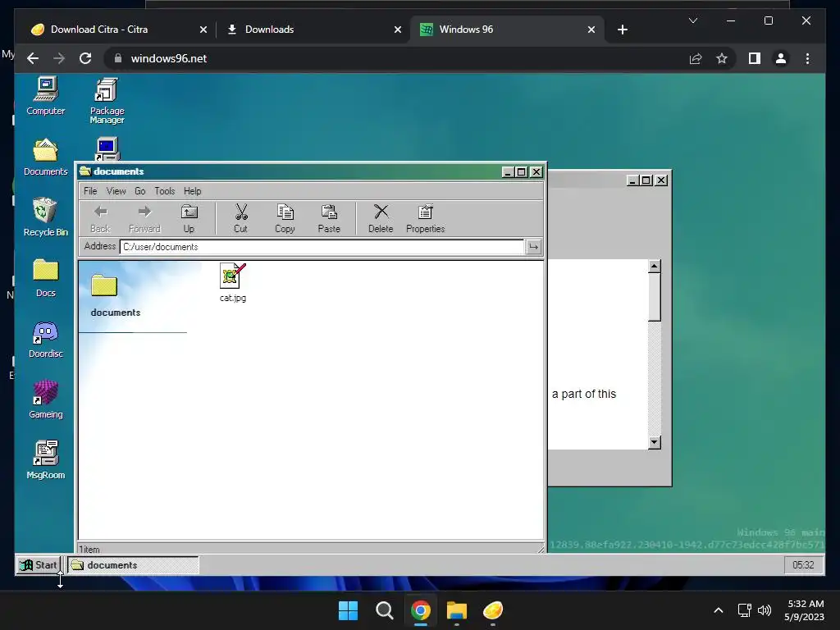Screen dimensions: 840x630
Task: Click Citra icon in taskbar
Action: coord(493,610)
